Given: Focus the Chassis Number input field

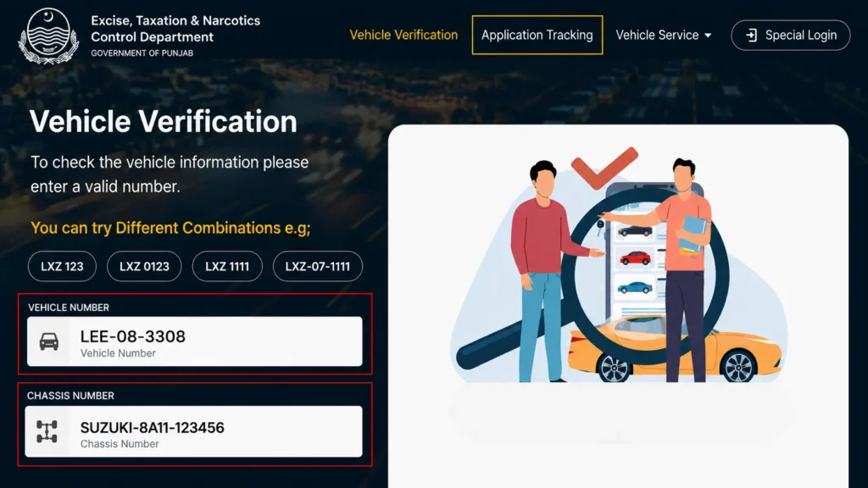Looking at the screenshot, I should click(x=194, y=431).
